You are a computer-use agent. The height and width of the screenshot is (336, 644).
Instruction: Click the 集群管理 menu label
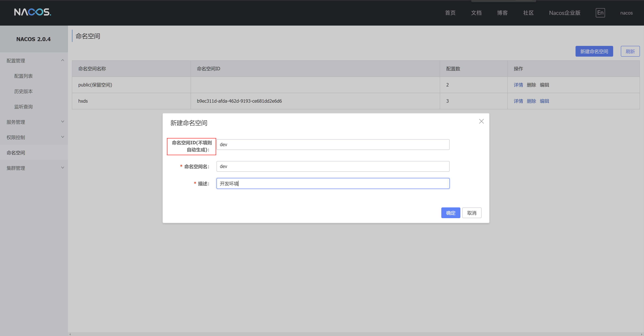pyautogui.click(x=16, y=168)
